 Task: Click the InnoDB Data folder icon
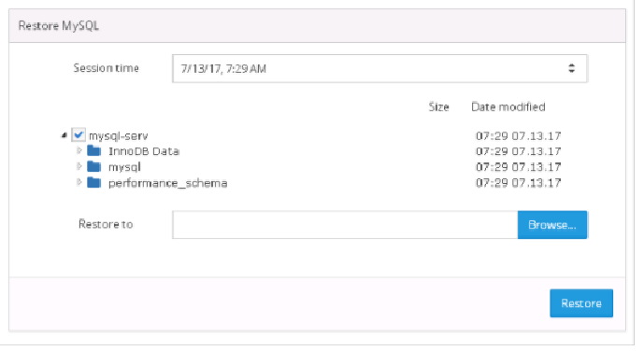94,151
